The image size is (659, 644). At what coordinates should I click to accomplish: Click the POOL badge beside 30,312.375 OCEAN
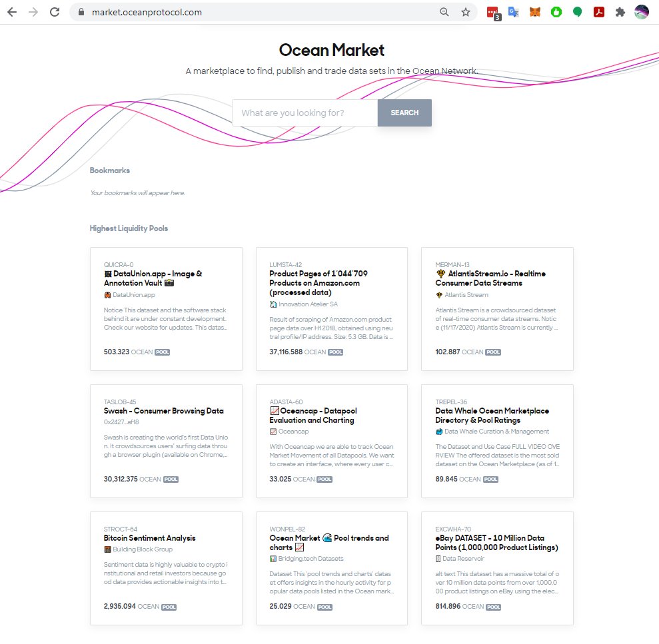tap(171, 480)
